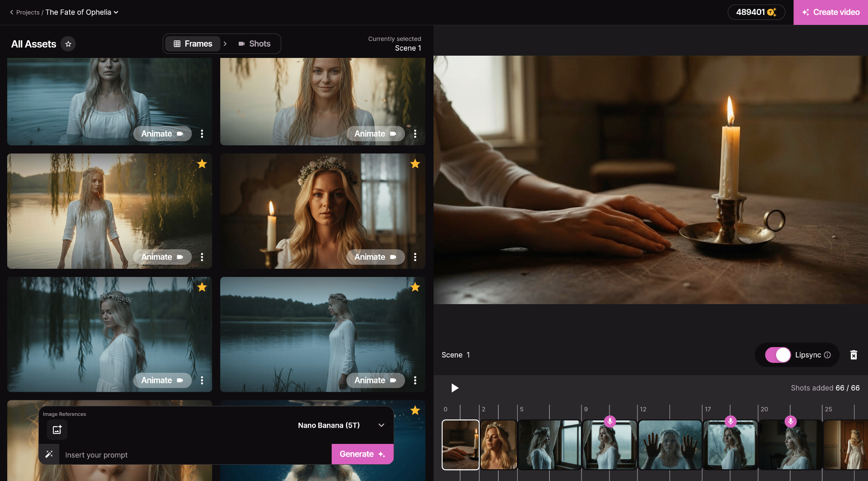The image size is (868, 481).
Task: Select the prompt enhancer wand icon
Action: 49,454
